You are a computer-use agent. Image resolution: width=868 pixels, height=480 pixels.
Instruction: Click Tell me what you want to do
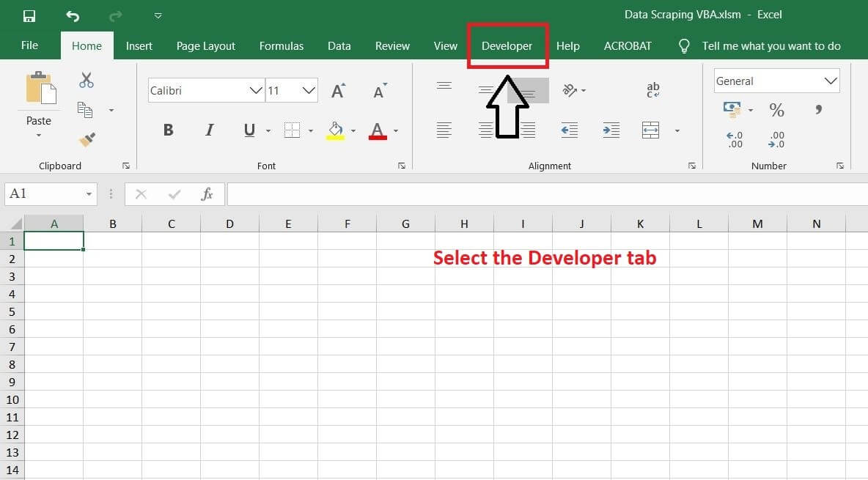click(x=770, y=45)
